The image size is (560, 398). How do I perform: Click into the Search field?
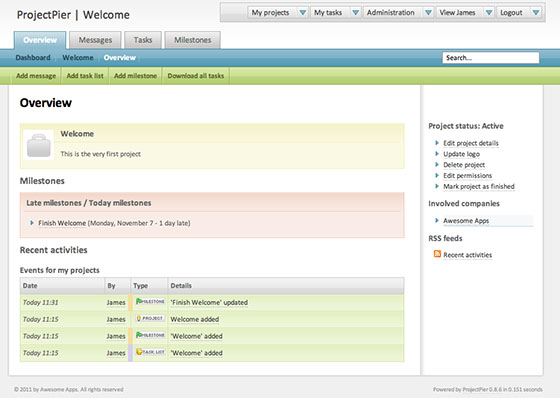(x=491, y=58)
